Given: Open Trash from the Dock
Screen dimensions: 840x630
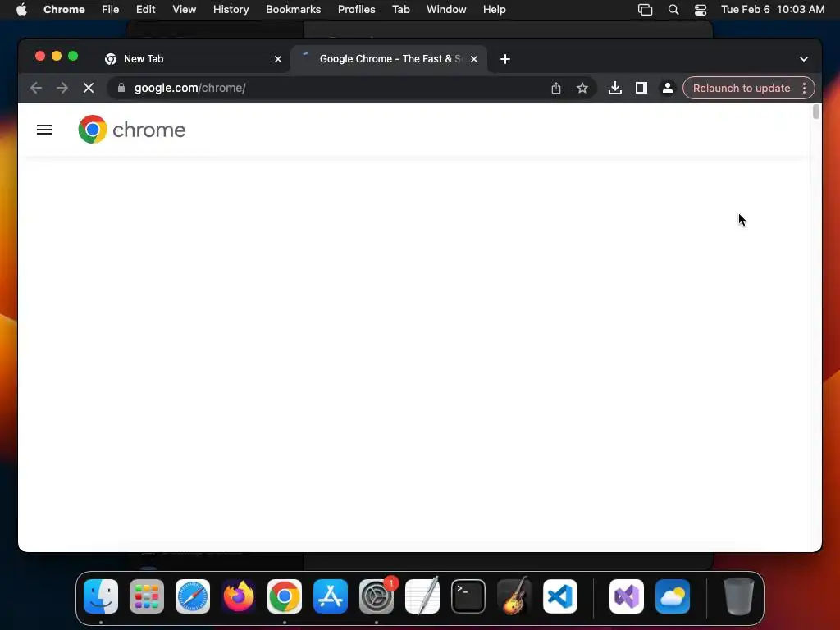Looking at the screenshot, I should click(739, 596).
